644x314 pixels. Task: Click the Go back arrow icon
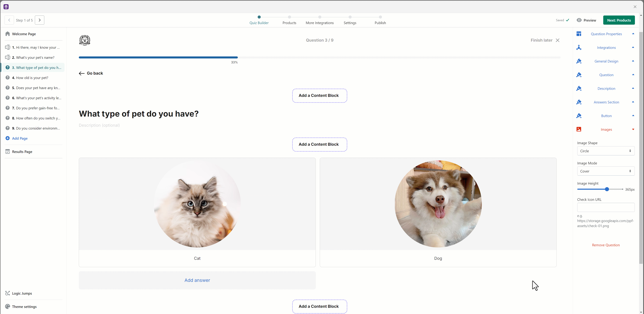click(x=82, y=73)
